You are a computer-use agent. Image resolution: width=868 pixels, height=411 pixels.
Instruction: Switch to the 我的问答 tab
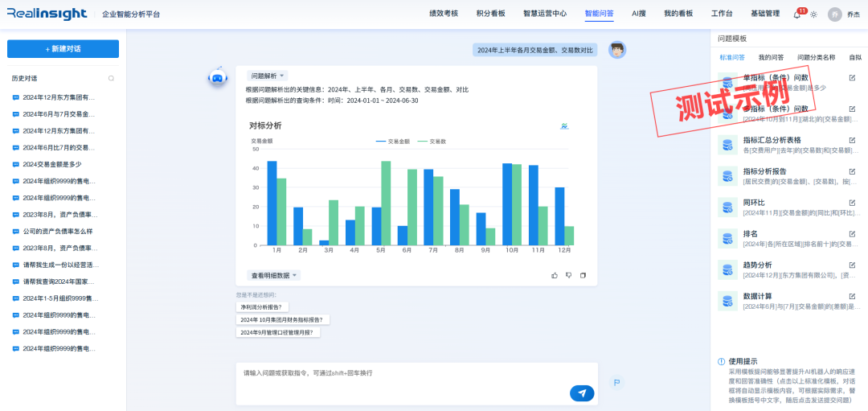771,57
